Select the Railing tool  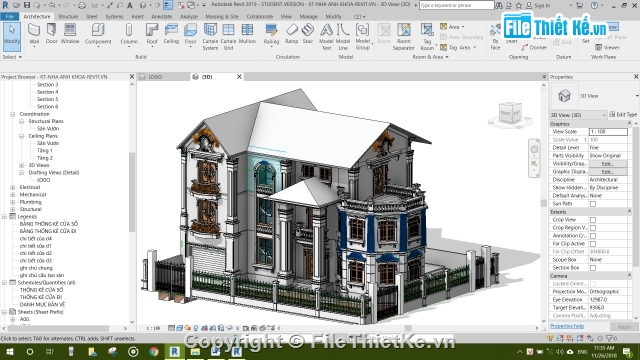(271, 34)
